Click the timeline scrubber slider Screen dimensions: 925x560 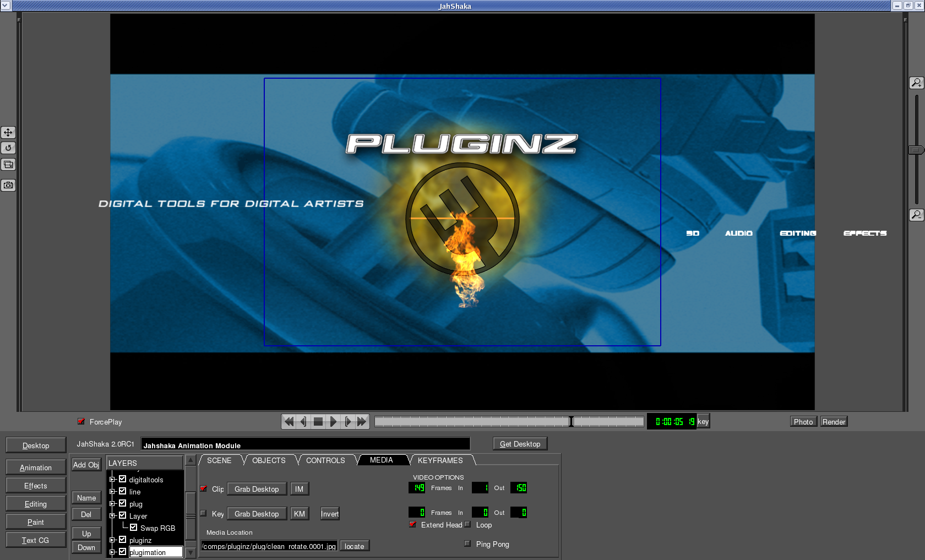(509, 422)
